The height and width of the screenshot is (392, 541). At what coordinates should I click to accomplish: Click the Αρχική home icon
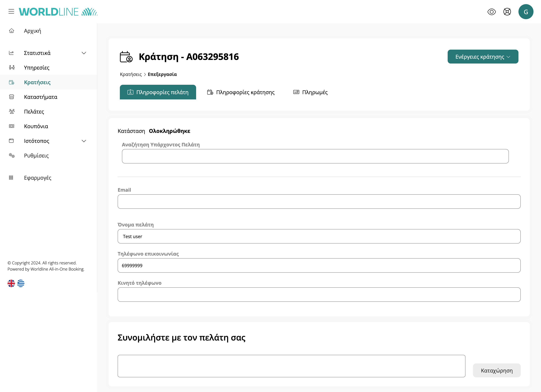tap(11, 31)
